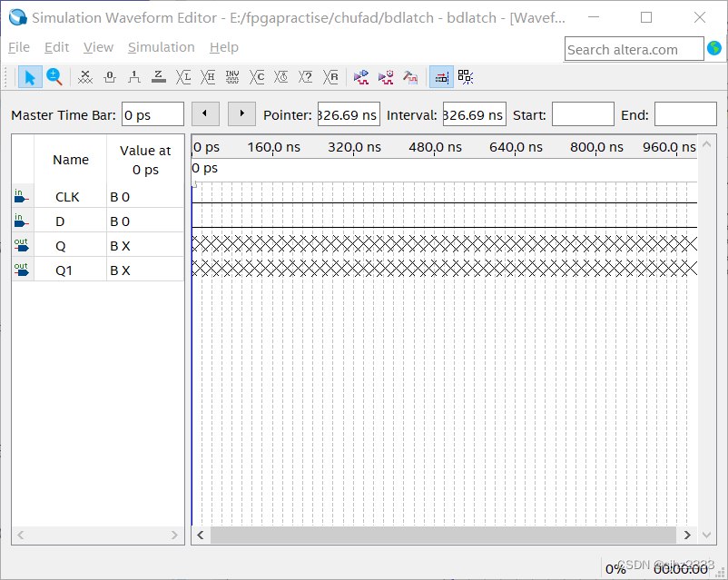728x580 pixels.
Task: Open Count Value (XC) tool
Action: coord(257,77)
